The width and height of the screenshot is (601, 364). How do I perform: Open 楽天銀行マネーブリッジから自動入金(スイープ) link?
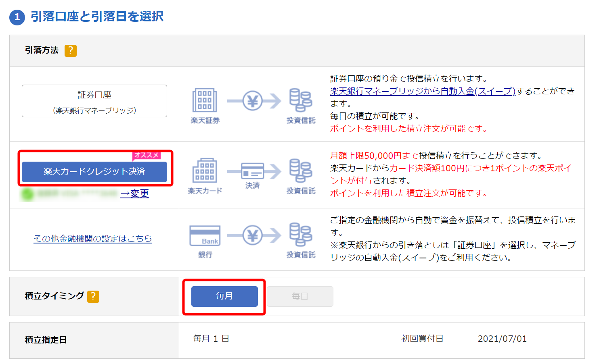(423, 91)
